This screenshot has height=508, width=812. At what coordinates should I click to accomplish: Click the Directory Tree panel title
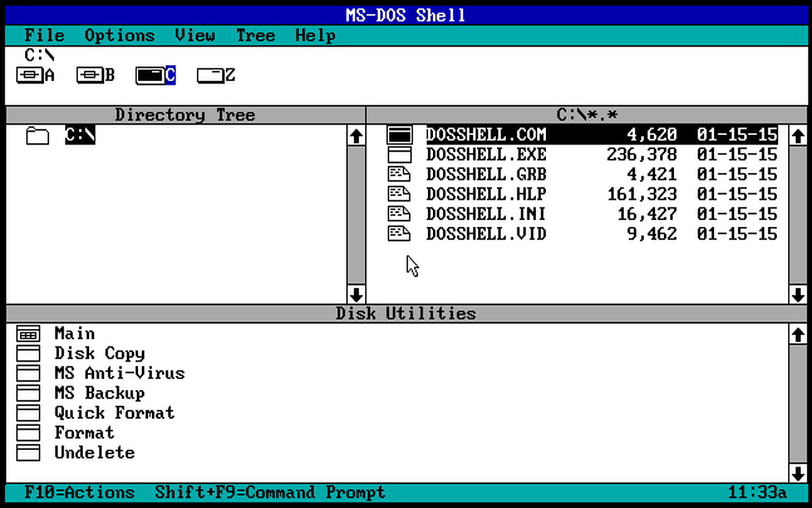pos(185,115)
